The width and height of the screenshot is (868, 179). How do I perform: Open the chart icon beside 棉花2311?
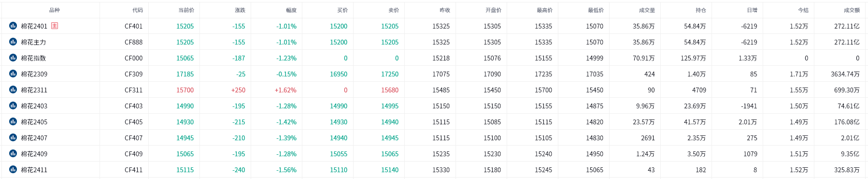pos(13,89)
